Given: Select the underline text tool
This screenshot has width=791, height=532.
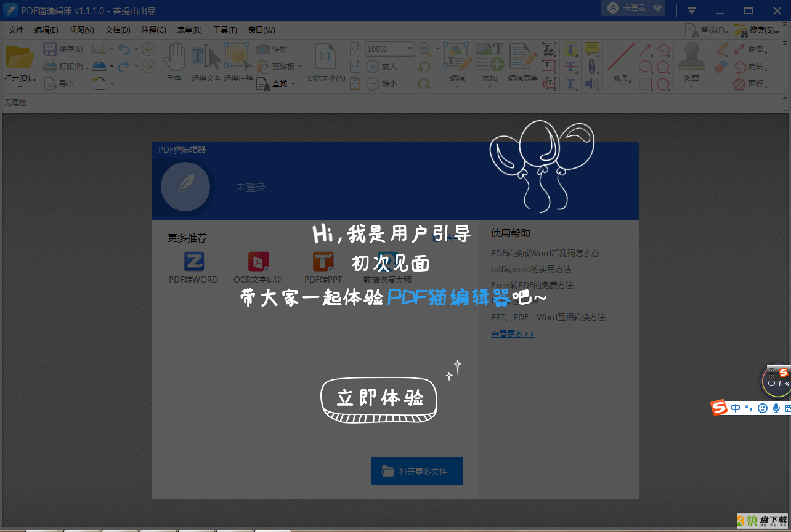Looking at the screenshot, I should (571, 84).
